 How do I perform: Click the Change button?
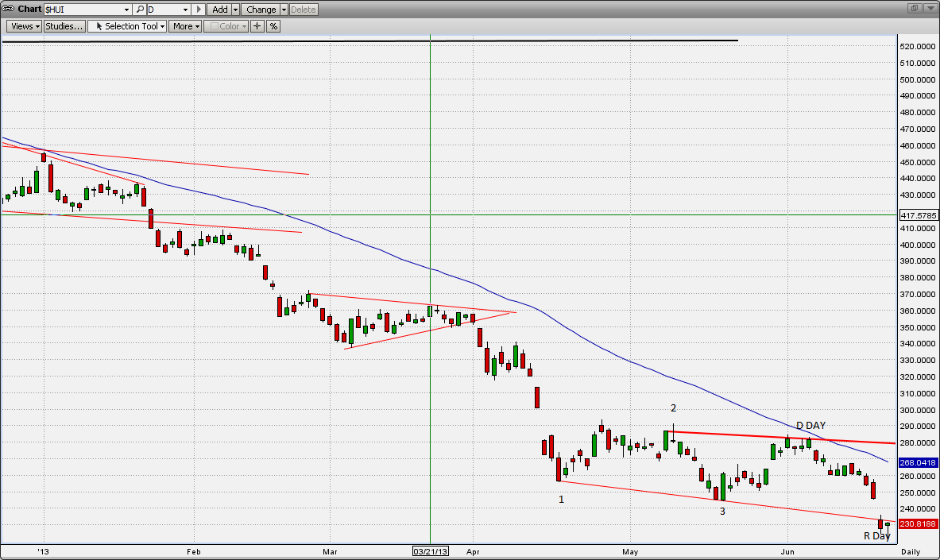coord(261,10)
